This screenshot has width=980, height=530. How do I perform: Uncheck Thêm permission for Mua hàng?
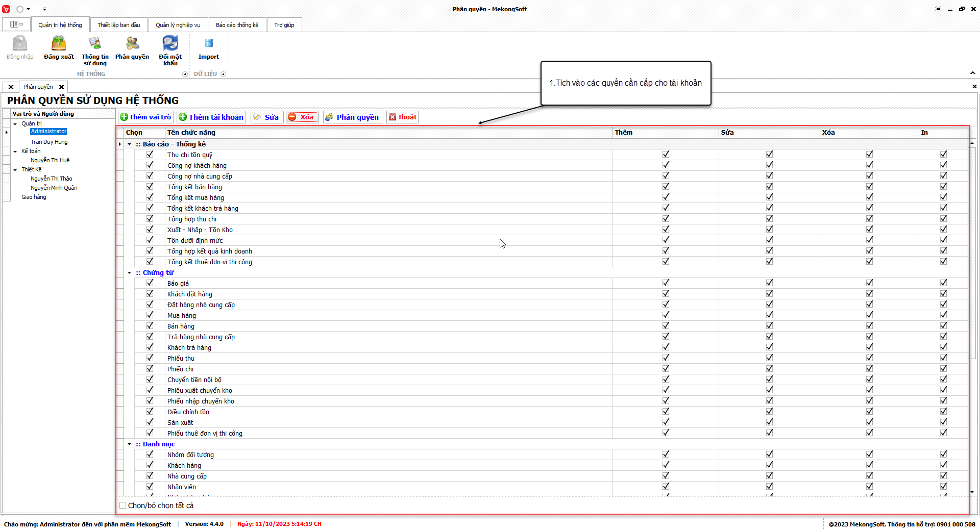666,315
